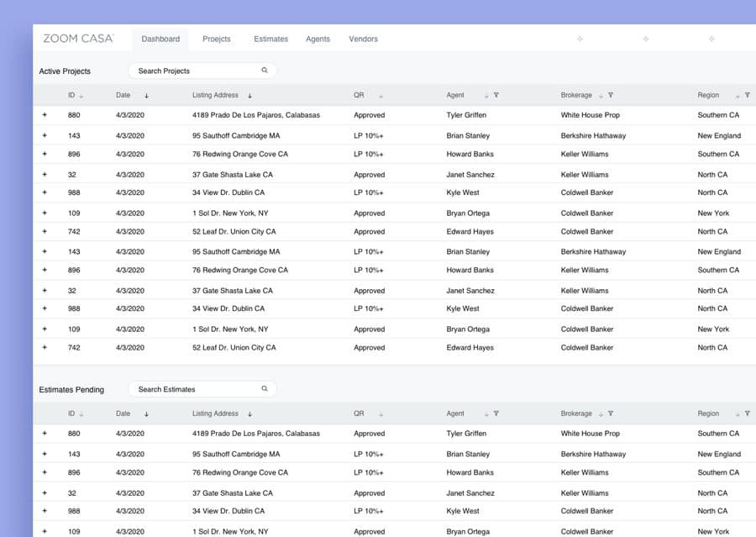Open the Estimates tab
The image size is (756, 537).
(271, 39)
